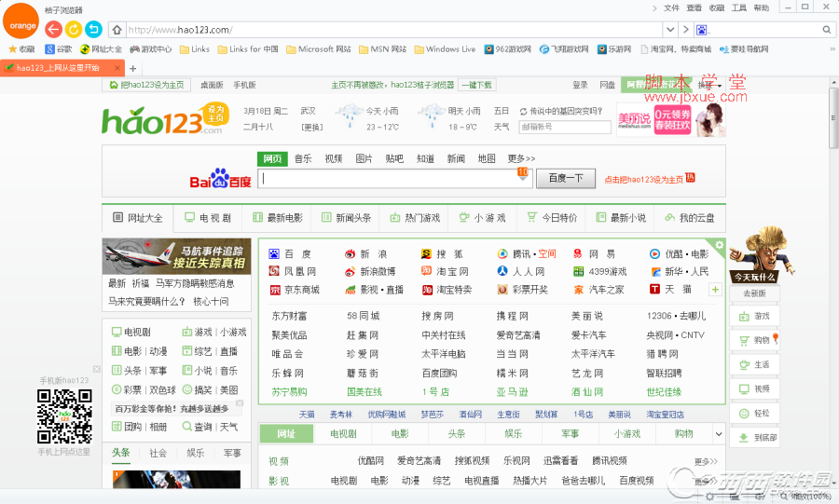The height and width of the screenshot is (504, 839).
Task: Click the Baidu paw search engine icon
Action: pyautogui.click(x=701, y=30)
